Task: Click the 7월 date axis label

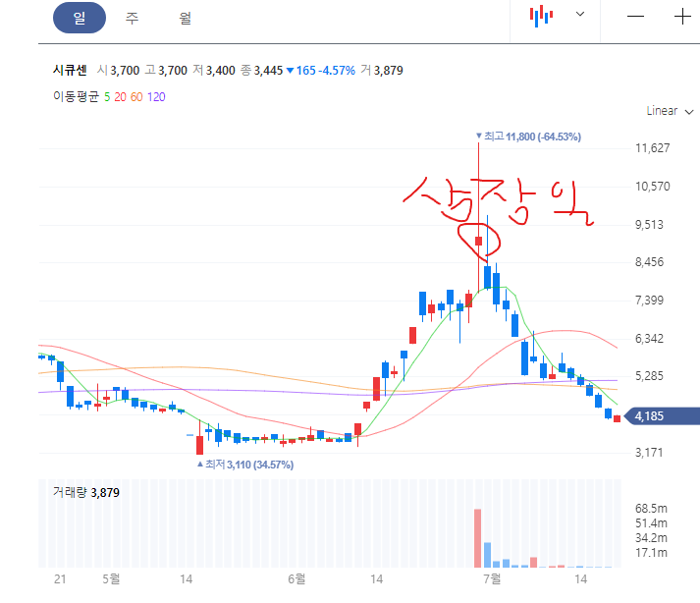Action: pyautogui.click(x=493, y=579)
